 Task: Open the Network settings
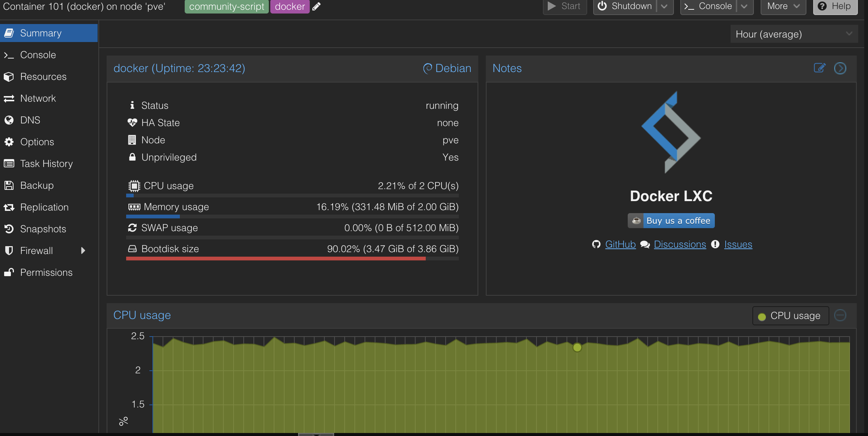point(49,98)
